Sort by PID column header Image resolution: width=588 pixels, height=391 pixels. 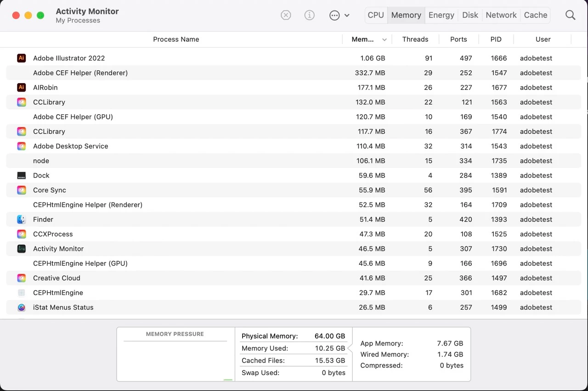496,39
